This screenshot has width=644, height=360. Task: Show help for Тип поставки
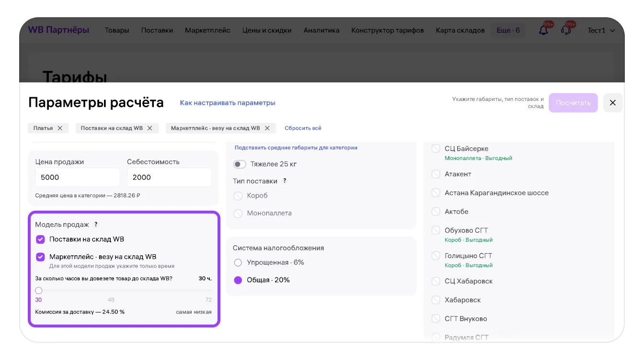[x=285, y=181]
